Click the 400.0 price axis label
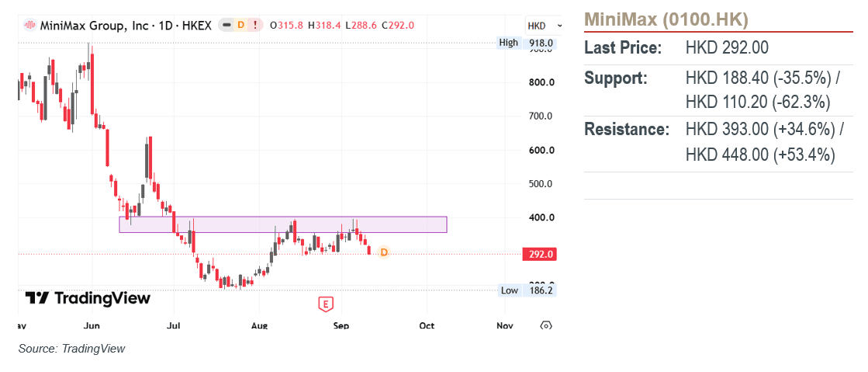 pyautogui.click(x=541, y=217)
